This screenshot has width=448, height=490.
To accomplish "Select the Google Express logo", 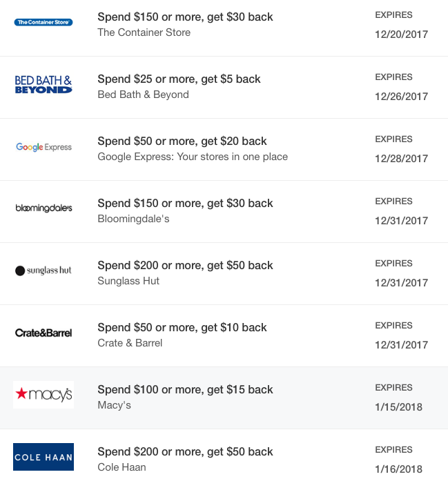I will pos(43,147).
